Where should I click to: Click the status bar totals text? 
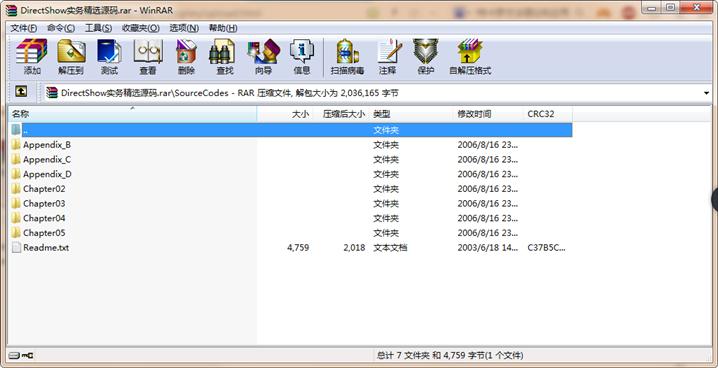click(x=450, y=355)
